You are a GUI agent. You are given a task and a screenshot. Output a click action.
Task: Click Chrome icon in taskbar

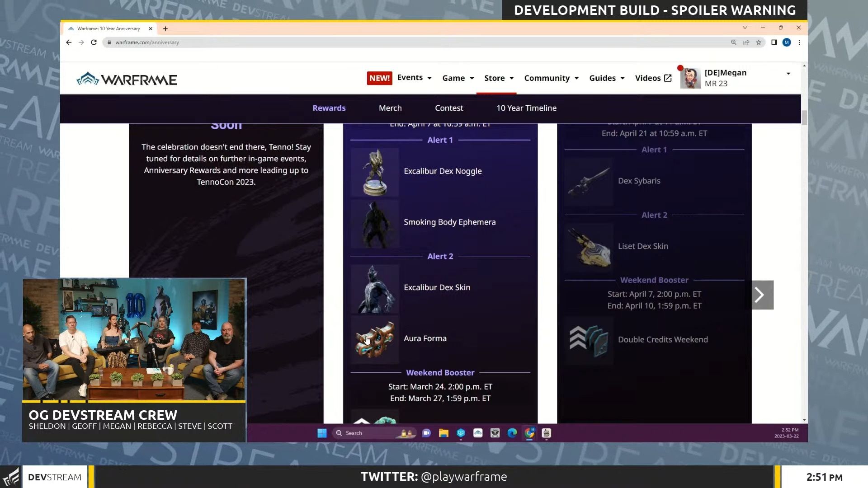529,433
